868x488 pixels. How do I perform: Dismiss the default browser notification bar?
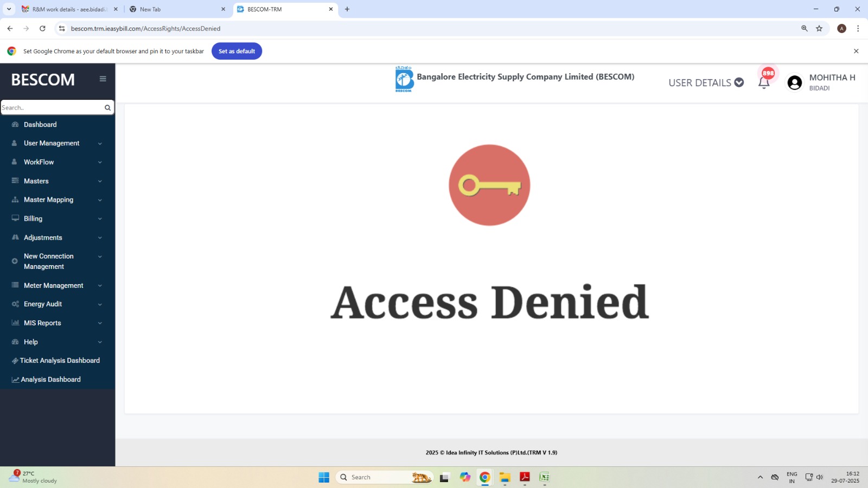pos(856,51)
